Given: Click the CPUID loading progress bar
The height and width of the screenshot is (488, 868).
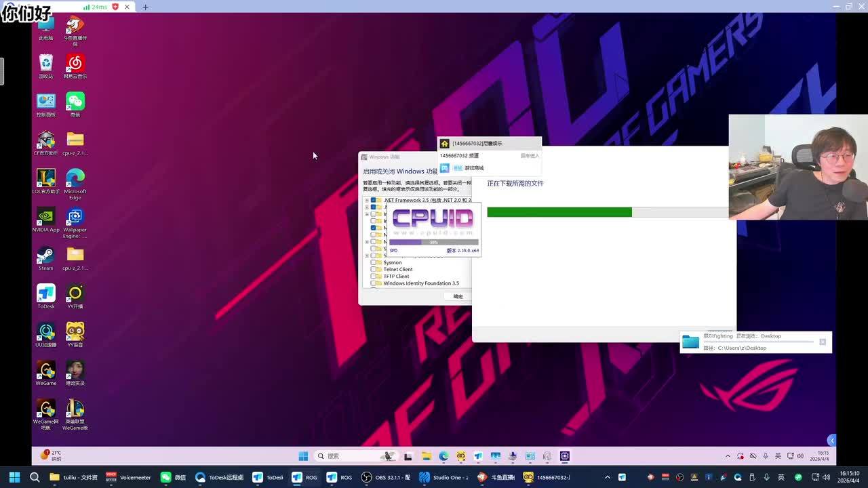Looking at the screenshot, I should (x=434, y=242).
